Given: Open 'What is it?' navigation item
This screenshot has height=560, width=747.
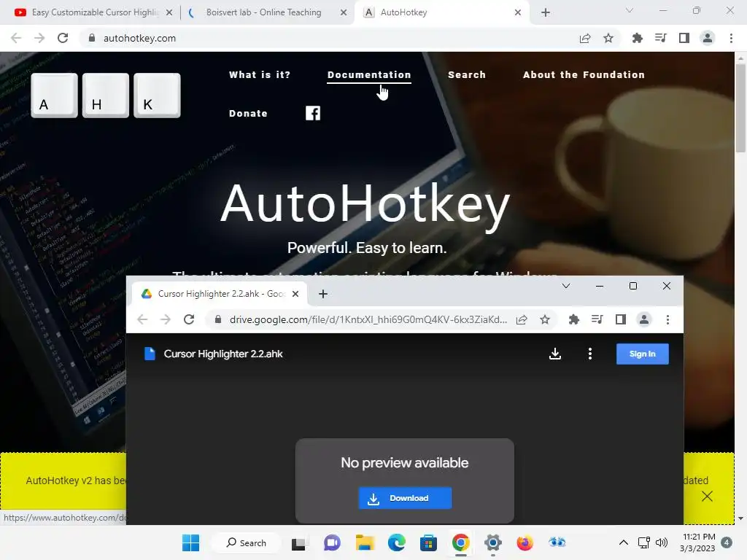Looking at the screenshot, I should click(260, 75).
